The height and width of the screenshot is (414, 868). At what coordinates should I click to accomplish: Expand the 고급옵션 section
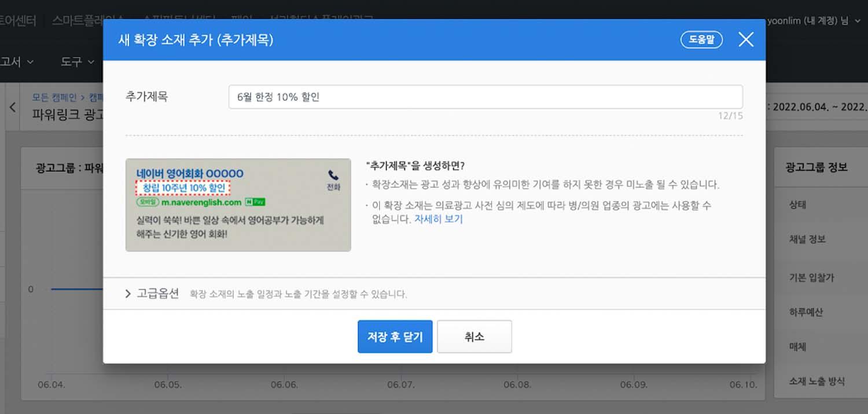(152, 294)
